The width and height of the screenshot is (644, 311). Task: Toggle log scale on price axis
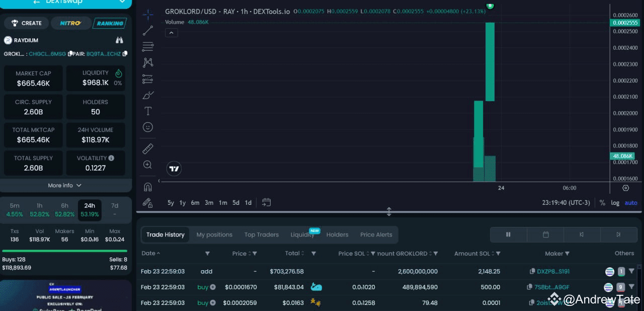tap(615, 203)
